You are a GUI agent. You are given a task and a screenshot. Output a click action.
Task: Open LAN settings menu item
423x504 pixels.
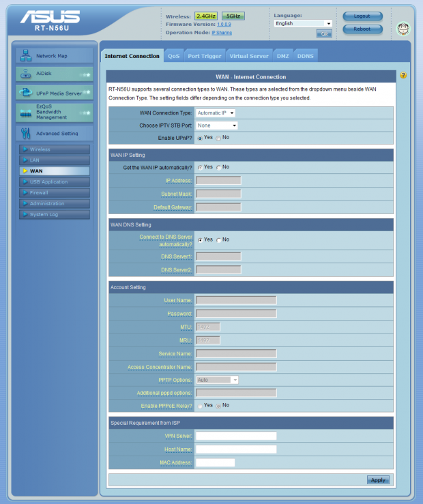[55, 160]
